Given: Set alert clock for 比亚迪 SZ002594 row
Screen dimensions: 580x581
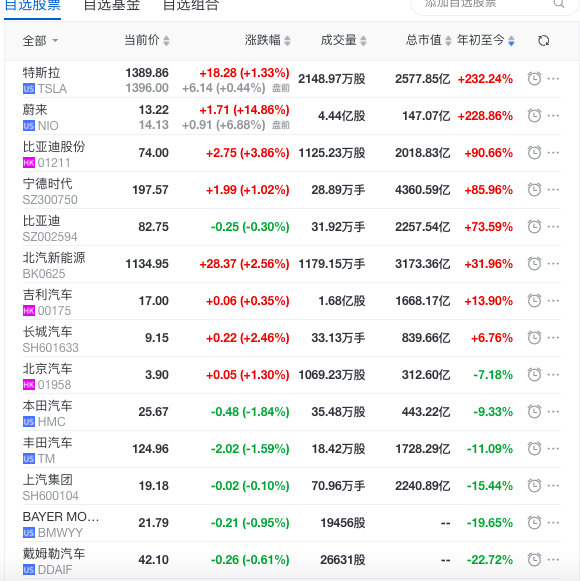Looking at the screenshot, I should click(534, 227).
